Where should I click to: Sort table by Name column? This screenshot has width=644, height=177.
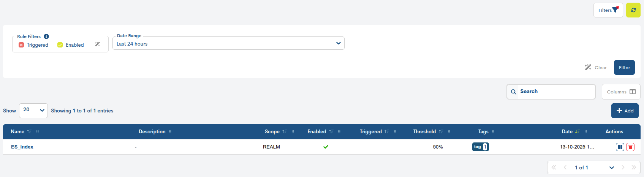tap(18, 132)
